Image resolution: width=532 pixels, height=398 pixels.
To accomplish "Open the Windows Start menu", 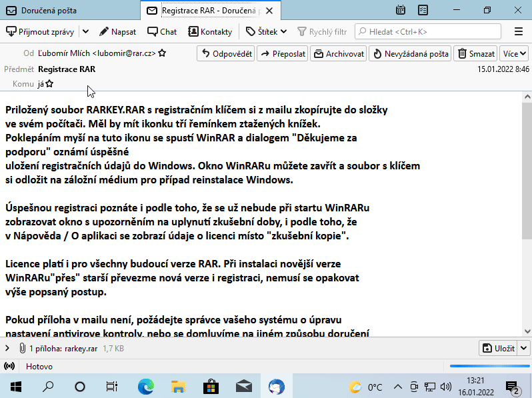I will point(16,387).
